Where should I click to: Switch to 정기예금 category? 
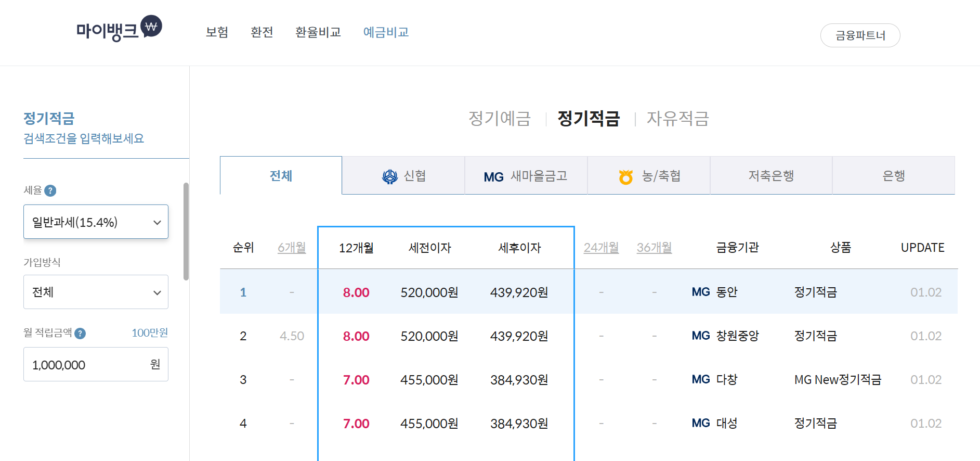coord(500,118)
